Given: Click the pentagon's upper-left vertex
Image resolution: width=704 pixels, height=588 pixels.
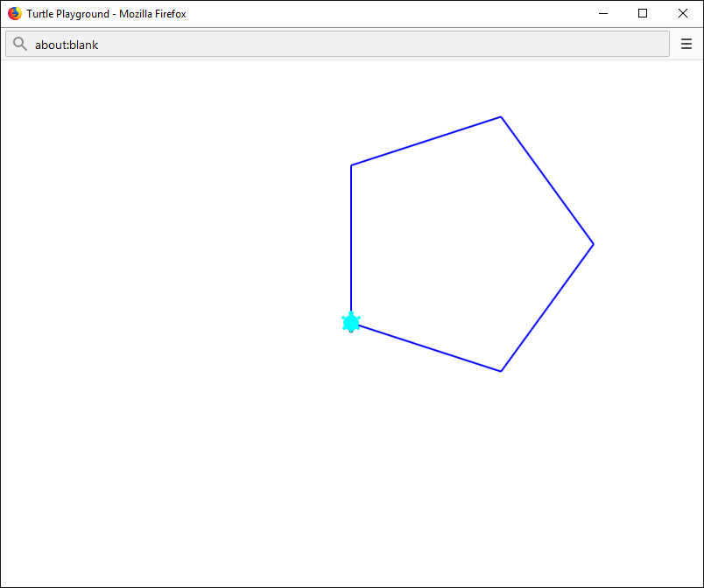Looking at the screenshot, I should coord(351,165).
